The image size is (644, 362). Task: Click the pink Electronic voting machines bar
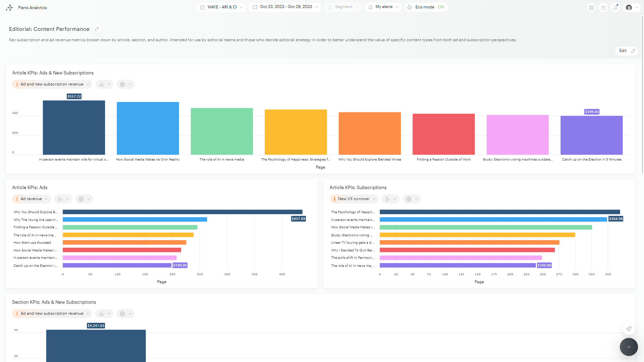pos(518,135)
